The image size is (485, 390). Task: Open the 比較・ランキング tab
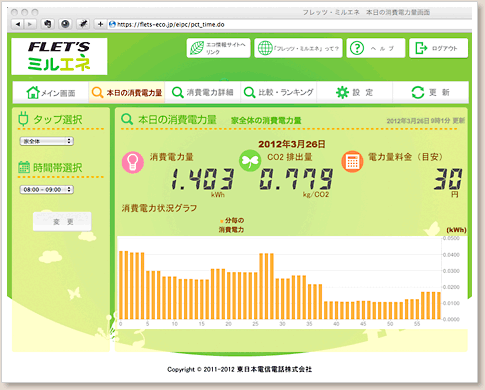[x=279, y=92]
